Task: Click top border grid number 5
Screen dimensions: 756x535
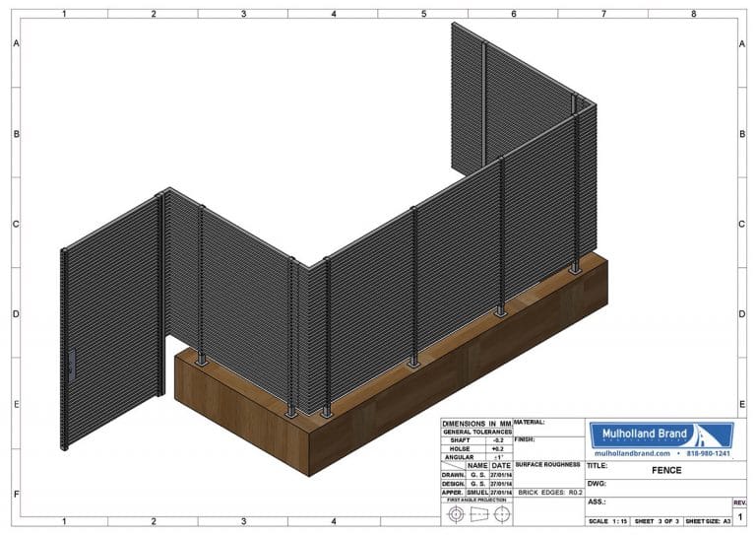Action: click(x=424, y=14)
